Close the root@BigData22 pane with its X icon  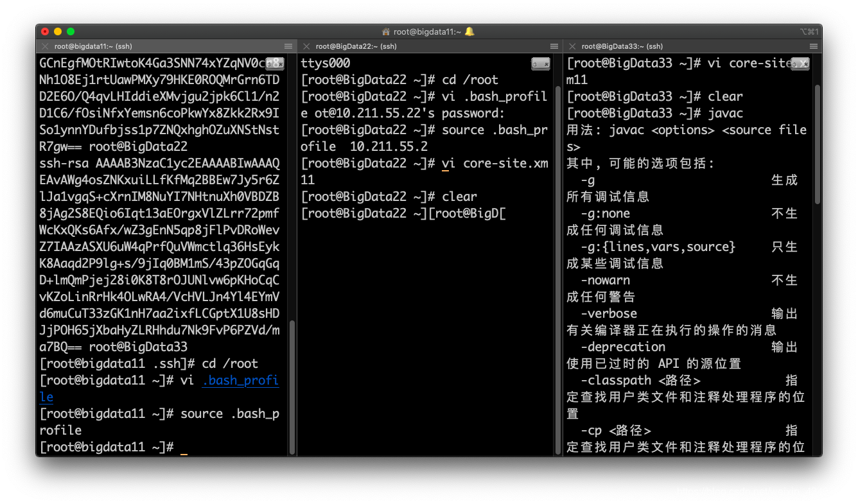coord(306,46)
